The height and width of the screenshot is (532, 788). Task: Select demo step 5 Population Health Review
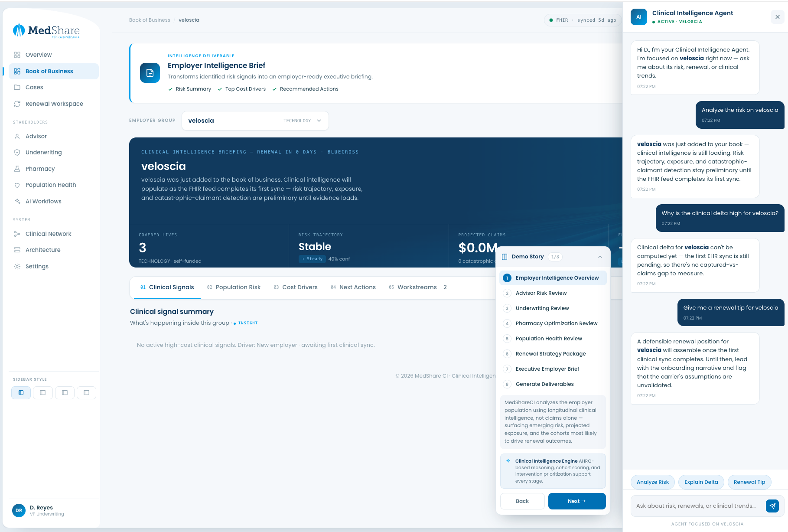pos(553,339)
